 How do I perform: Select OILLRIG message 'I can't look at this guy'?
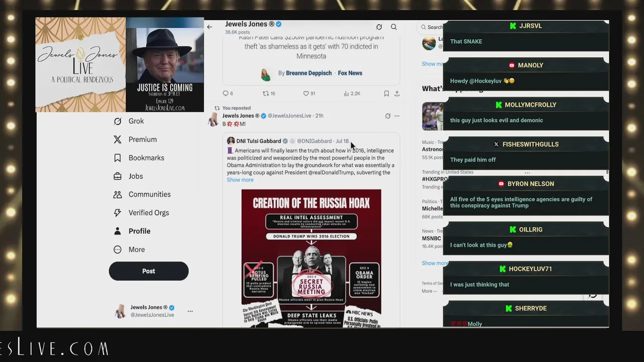click(x=481, y=245)
